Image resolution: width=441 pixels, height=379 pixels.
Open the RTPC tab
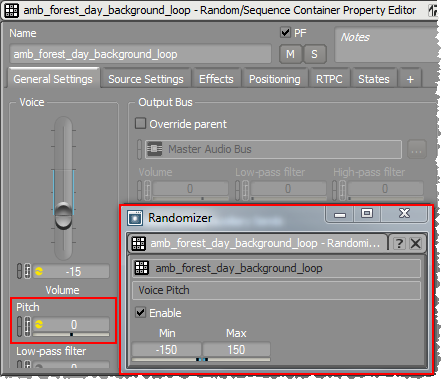click(329, 79)
